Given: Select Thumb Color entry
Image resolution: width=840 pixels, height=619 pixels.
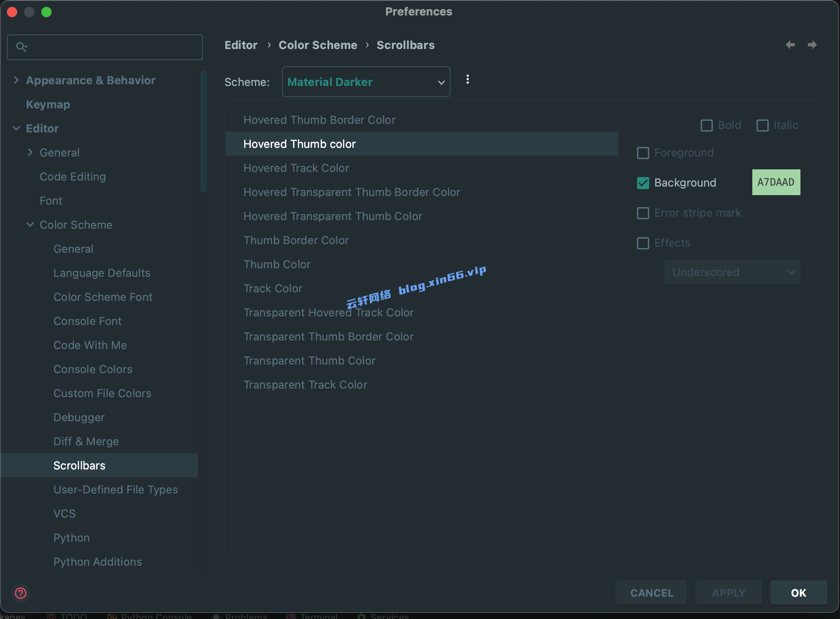Looking at the screenshot, I should click(422, 264).
